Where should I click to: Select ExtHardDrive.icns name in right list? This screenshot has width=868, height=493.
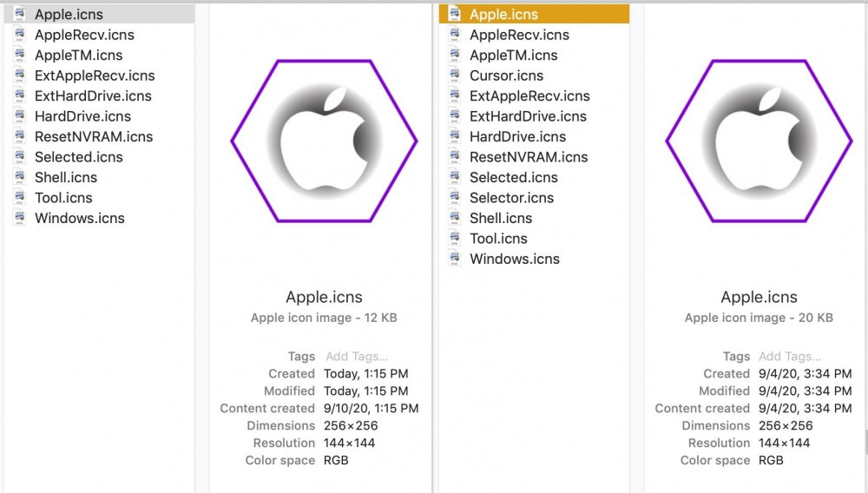tap(528, 117)
